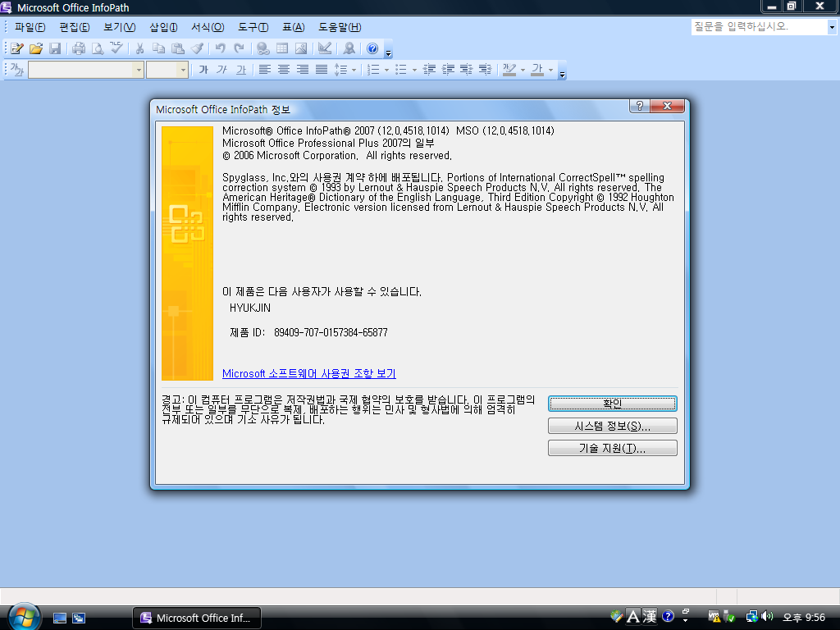Open the 표(A) menu
Screen dimensions: 840x630
tap(294, 27)
